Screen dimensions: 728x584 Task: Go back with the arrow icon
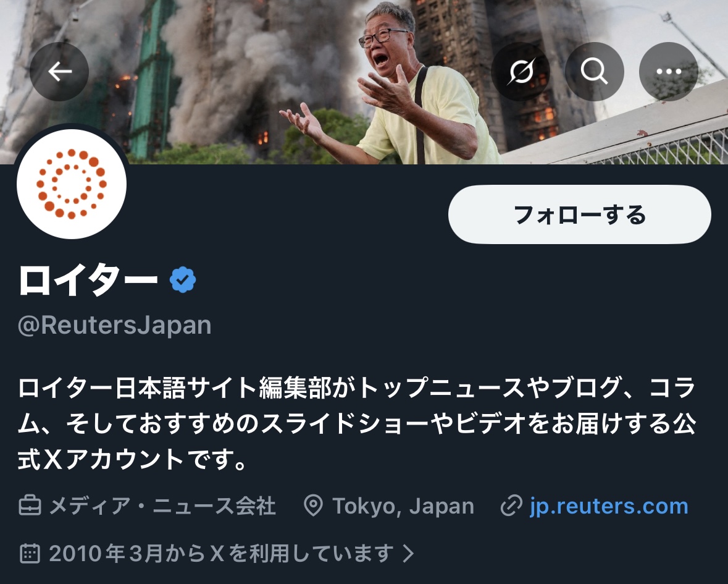click(59, 72)
